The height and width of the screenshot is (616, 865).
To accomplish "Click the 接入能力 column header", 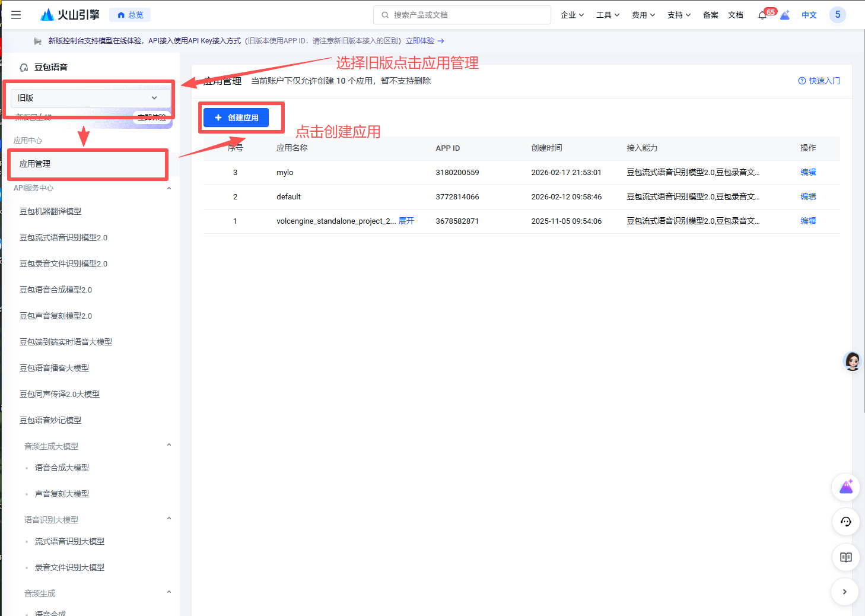I will pos(642,148).
